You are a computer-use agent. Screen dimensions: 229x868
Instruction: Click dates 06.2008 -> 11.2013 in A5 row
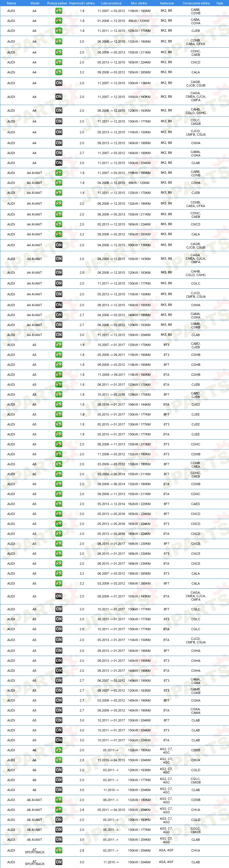click(111, 445)
